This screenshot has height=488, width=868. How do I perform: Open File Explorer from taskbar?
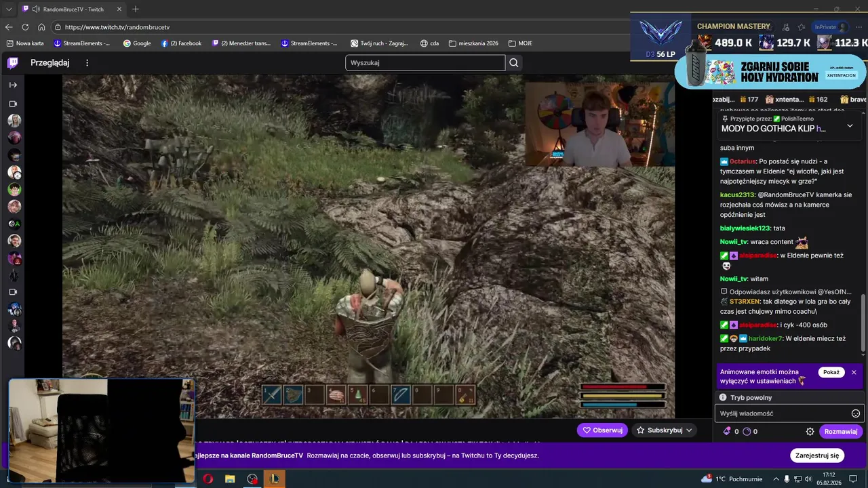pos(230,479)
